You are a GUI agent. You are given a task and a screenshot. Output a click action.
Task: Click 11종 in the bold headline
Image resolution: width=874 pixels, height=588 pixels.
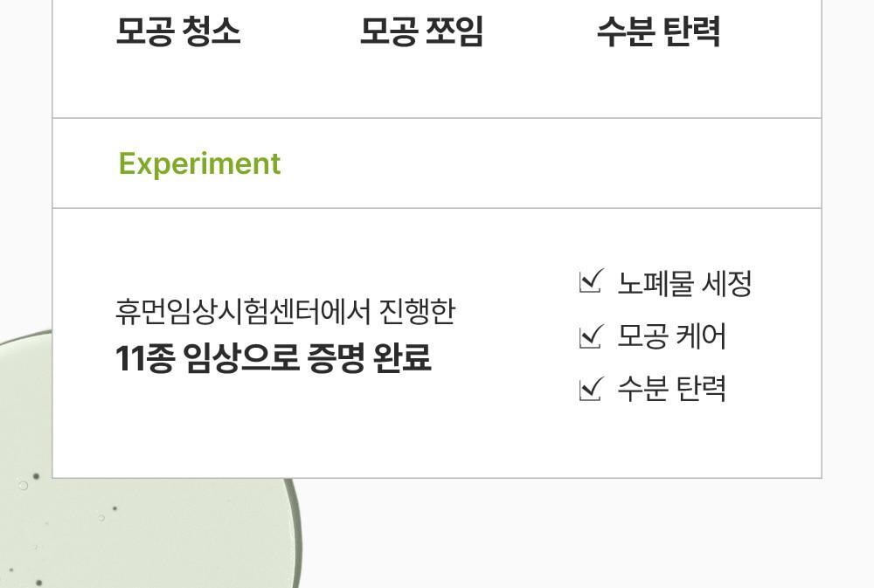coord(144,358)
